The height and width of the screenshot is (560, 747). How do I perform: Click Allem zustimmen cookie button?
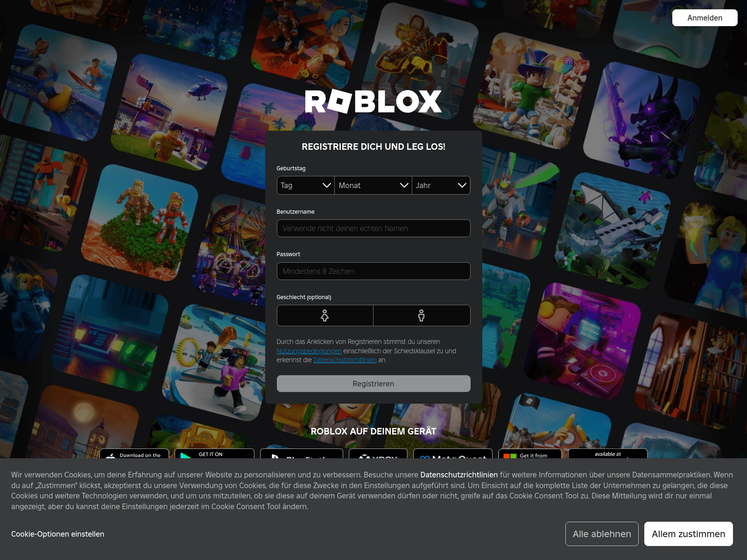point(689,534)
